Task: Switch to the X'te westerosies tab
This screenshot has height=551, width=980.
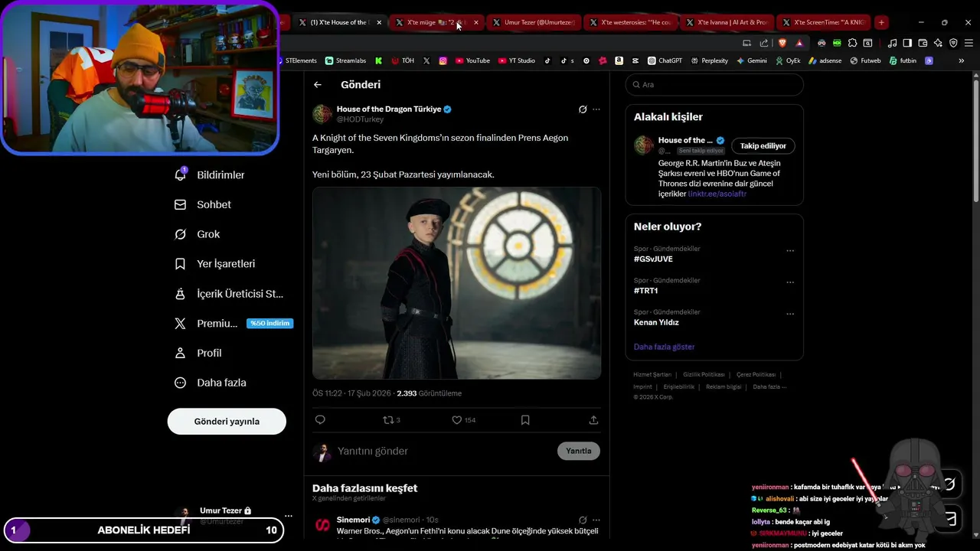Action: point(630,22)
